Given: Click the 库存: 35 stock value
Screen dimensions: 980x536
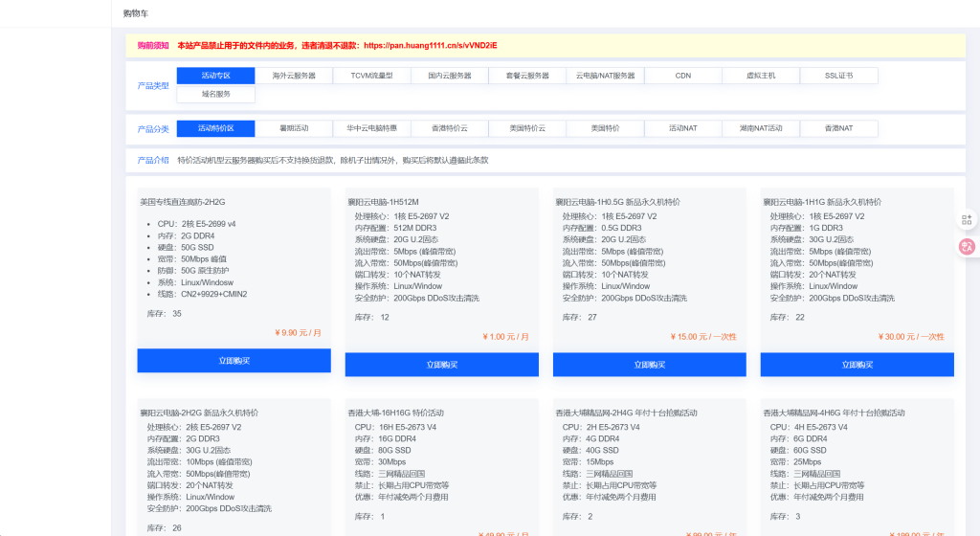Looking at the screenshot, I should point(164,314).
